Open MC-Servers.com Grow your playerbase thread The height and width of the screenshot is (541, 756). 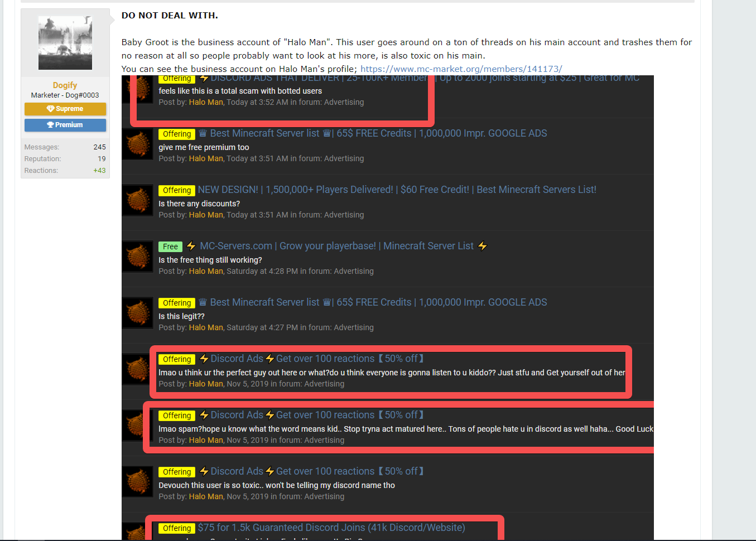(337, 246)
